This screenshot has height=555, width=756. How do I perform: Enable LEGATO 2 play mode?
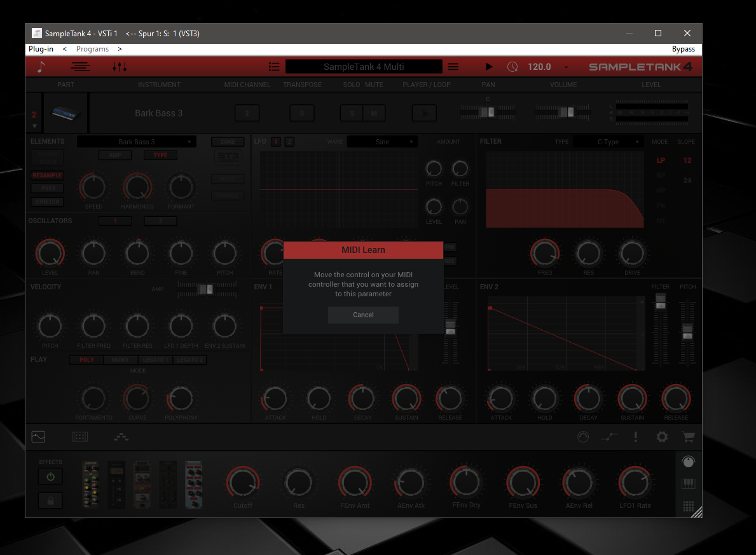pyautogui.click(x=189, y=360)
